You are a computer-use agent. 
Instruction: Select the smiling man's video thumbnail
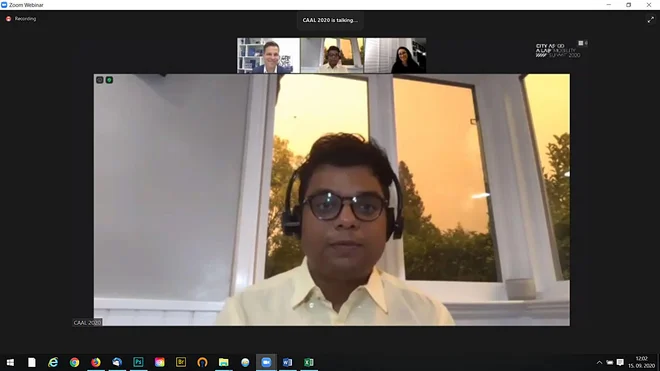point(269,55)
